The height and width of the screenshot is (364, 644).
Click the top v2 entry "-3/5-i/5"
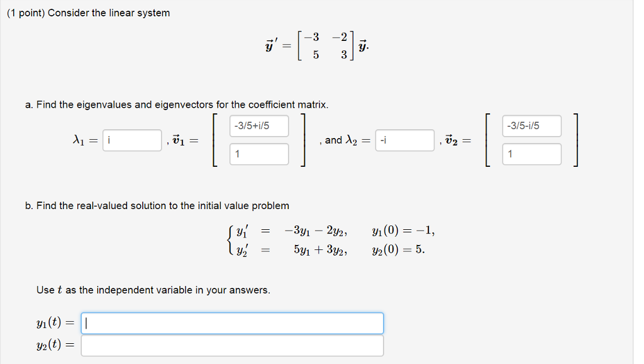pyautogui.click(x=531, y=125)
